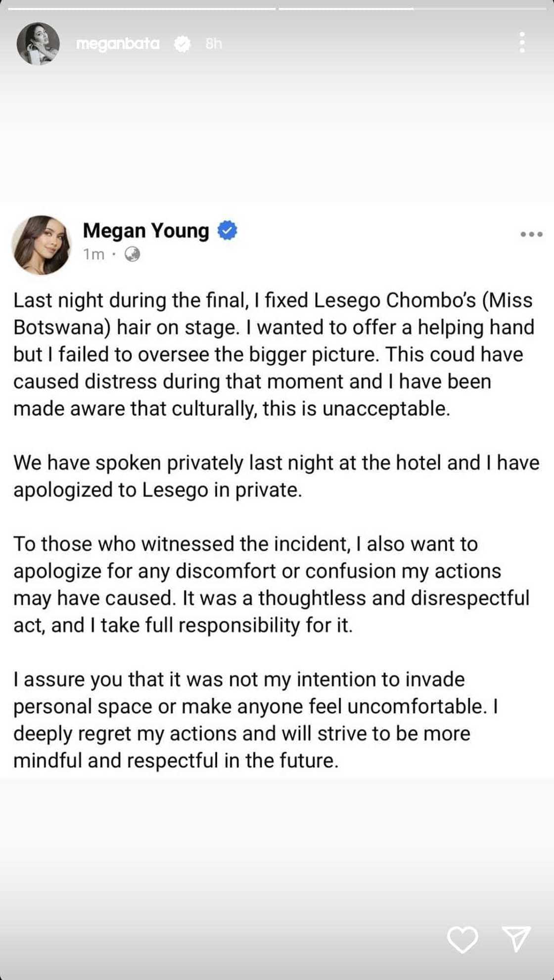Open the post's horizontal ellipsis options
Image resolution: width=554 pixels, height=980 pixels.
click(x=531, y=234)
